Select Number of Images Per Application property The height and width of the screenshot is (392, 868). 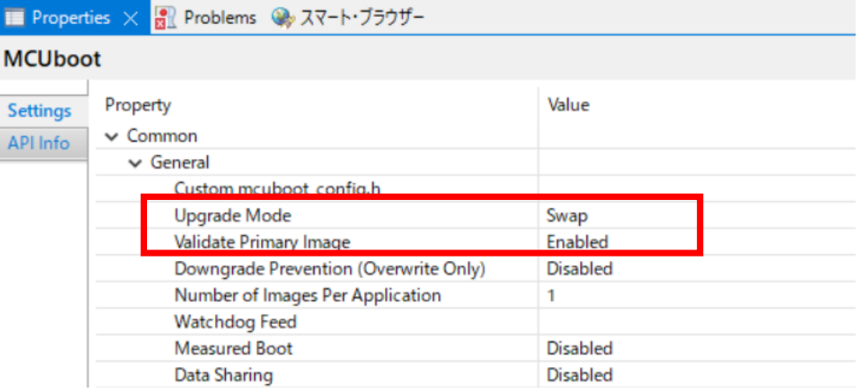308,296
